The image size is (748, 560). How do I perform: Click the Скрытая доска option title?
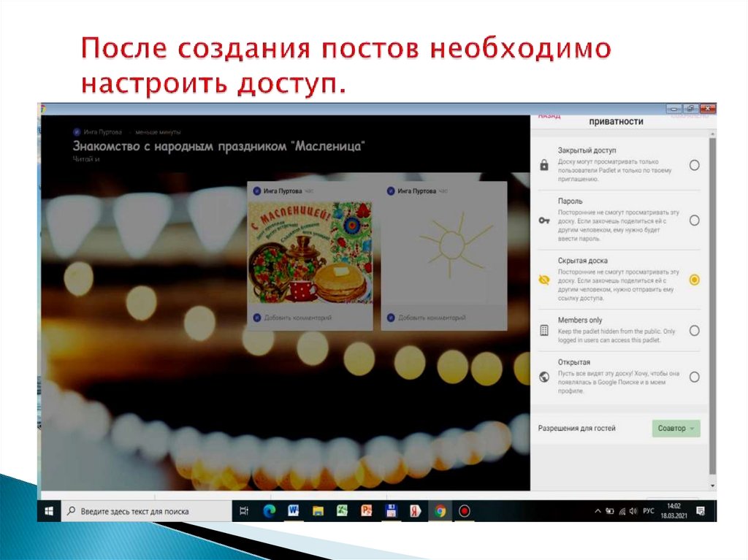pyautogui.click(x=582, y=261)
